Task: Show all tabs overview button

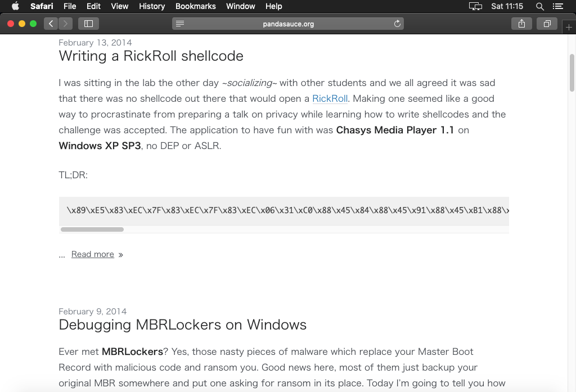Action: [x=547, y=24]
